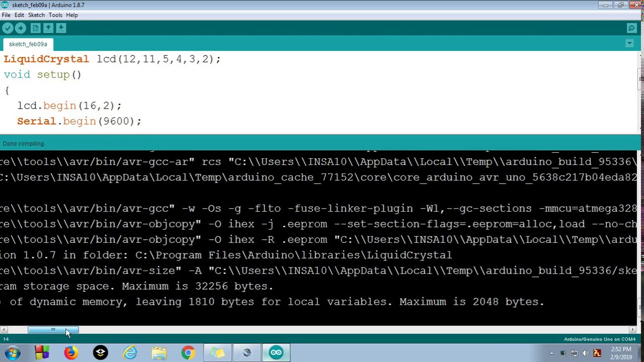Open a sketch with the Open icon
This screenshot has width=644, height=362.
(x=48, y=28)
